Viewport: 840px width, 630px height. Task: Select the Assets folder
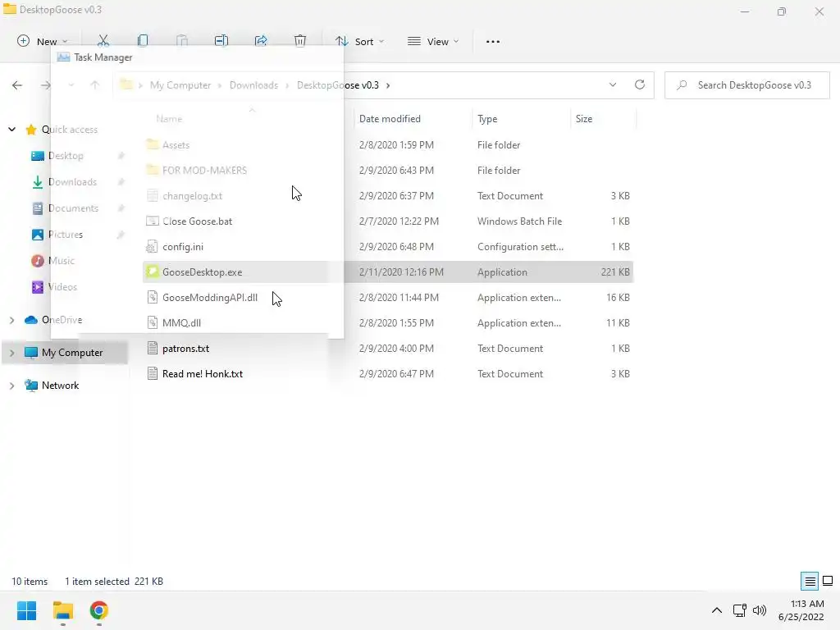(x=176, y=144)
